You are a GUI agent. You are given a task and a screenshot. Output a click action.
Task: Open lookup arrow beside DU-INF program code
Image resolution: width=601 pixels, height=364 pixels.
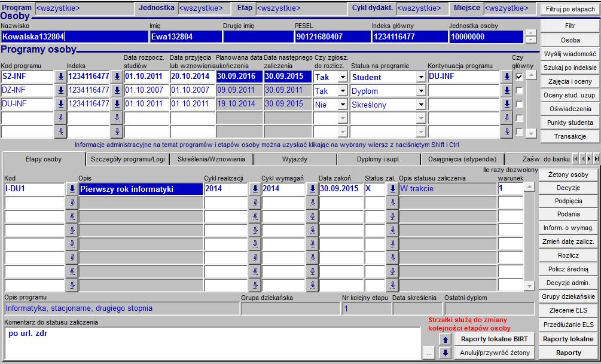(x=60, y=104)
